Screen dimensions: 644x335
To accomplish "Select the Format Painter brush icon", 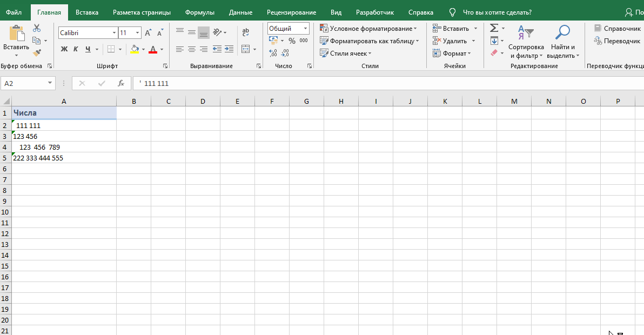I will pos(37,53).
